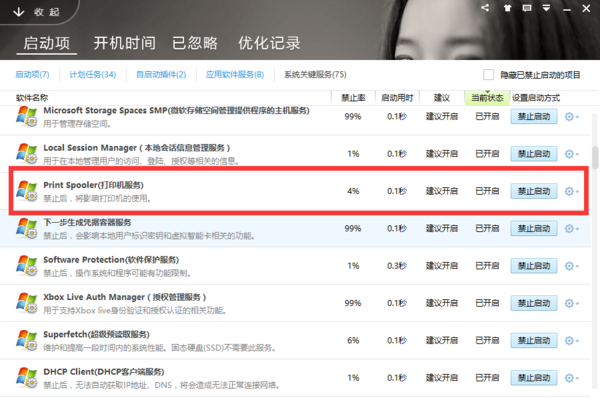Open the feedback message icon
This screenshot has width=600, height=400.
(x=527, y=8)
